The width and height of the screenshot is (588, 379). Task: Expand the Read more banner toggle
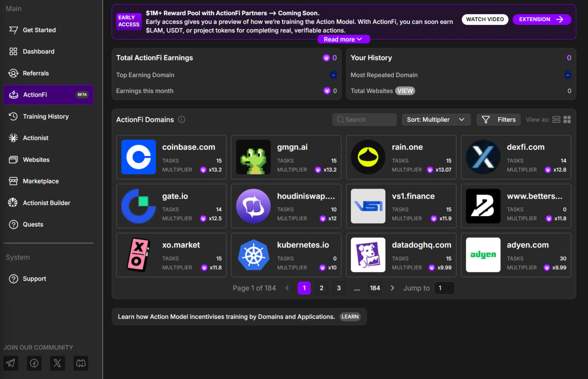tap(344, 40)
